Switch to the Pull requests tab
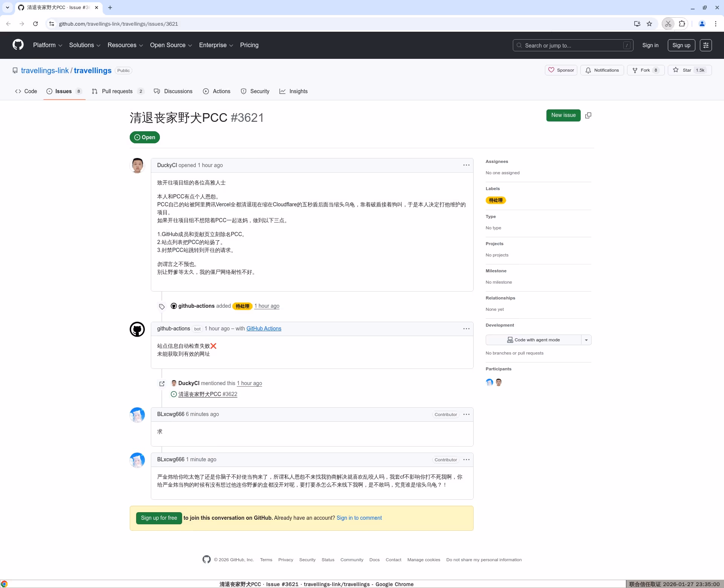724x588 pixels. (118, 91)
